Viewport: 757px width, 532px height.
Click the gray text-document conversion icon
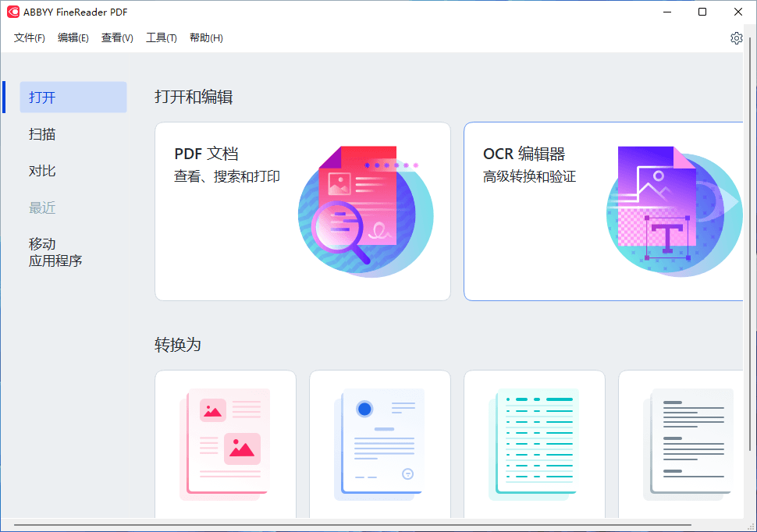pos(687,445)
